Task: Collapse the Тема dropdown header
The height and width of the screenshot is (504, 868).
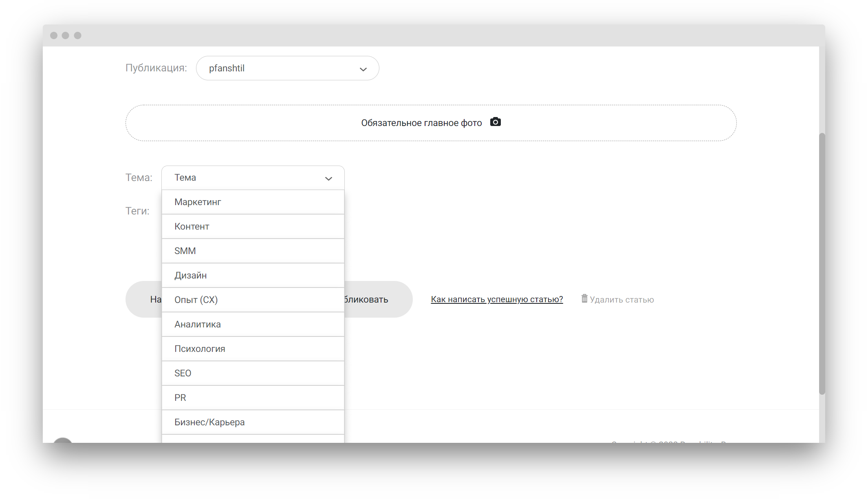Action: [x=253, y=178]
